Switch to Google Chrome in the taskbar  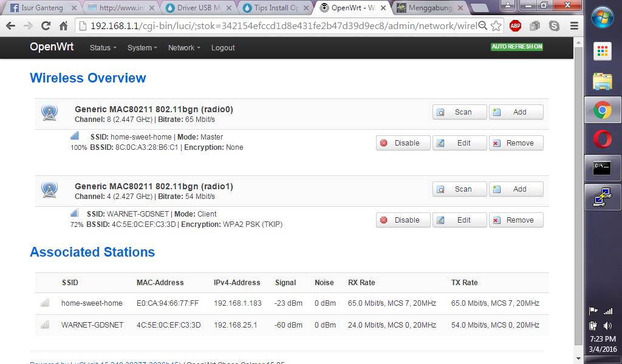tap(602, 110)
